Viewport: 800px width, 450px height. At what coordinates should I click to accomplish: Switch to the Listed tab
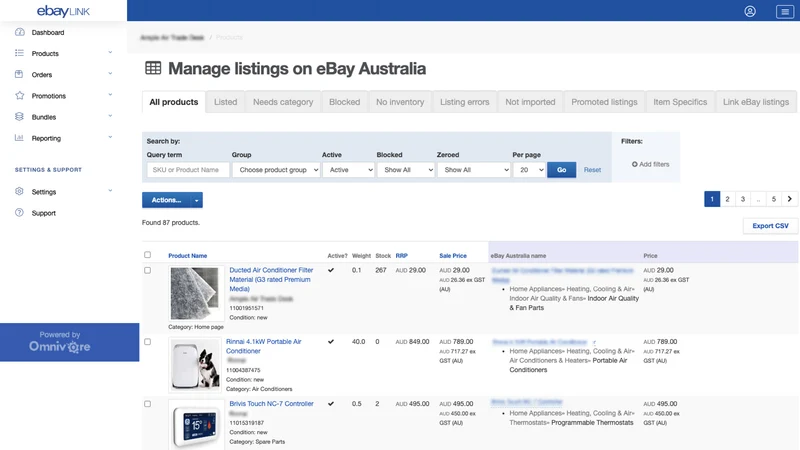pyautogui.click(x=226, y=102)
